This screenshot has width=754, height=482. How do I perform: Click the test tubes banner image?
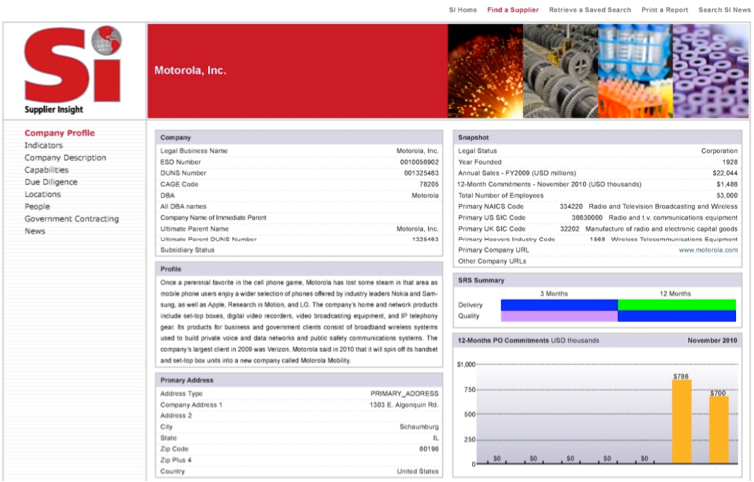(x=635, y=71)
